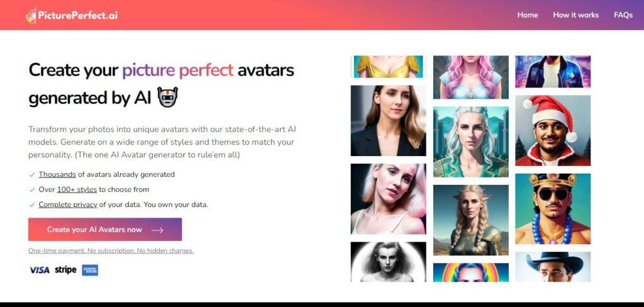This screenshot has width=644, height=307.
Task: Select the crowned man with sunglasses avatar
Action: [x=553, y=209]
